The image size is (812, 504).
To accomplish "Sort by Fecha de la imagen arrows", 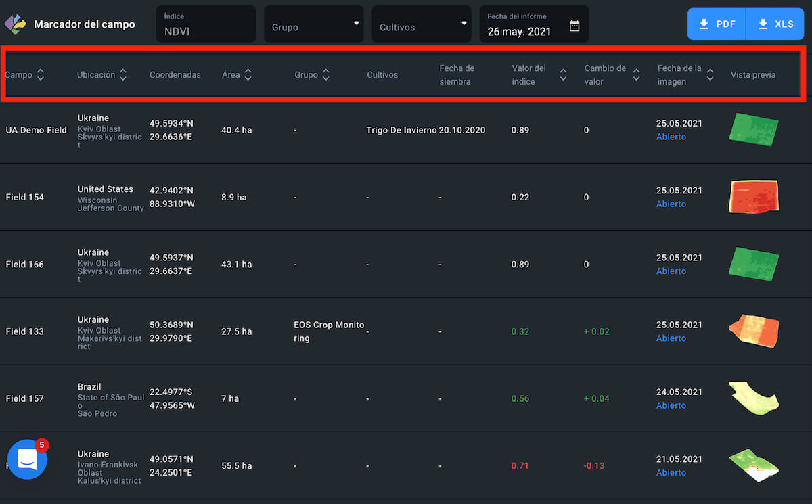I will (x=710, y=75).
